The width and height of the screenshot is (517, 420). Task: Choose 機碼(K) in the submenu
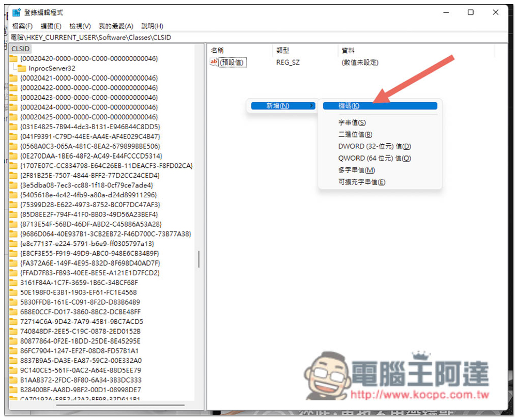tap(380, 106)
